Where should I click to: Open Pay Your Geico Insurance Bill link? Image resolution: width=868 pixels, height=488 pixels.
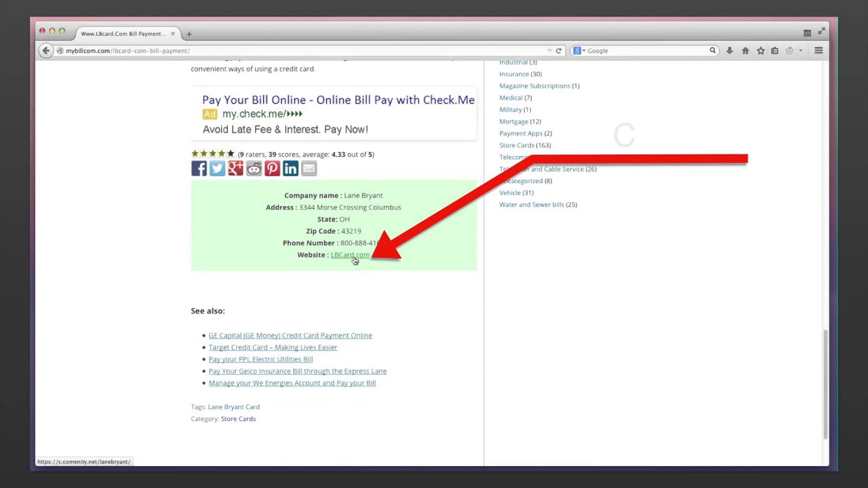298,371
